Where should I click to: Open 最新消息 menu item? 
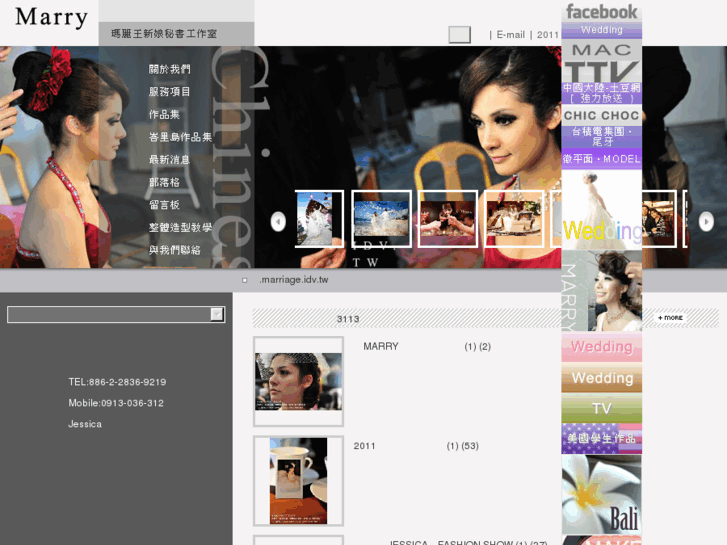click(x=169, y=160)
